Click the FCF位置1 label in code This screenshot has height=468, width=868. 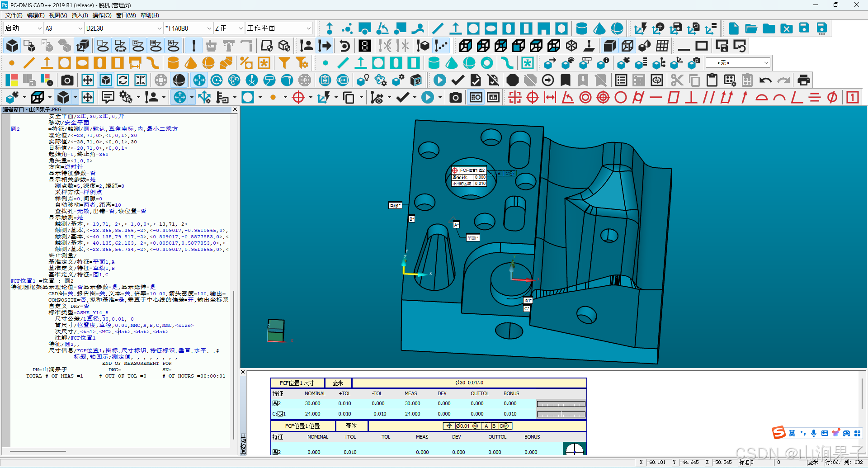coord(23,281)
